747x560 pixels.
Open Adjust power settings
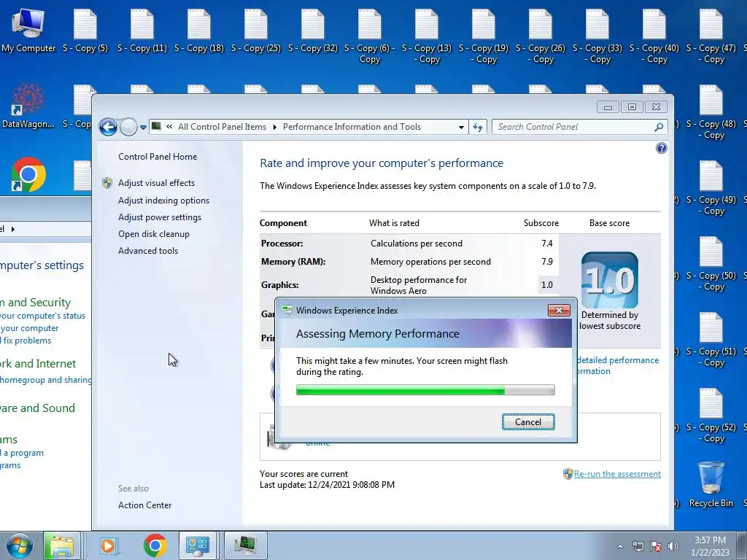160,217
